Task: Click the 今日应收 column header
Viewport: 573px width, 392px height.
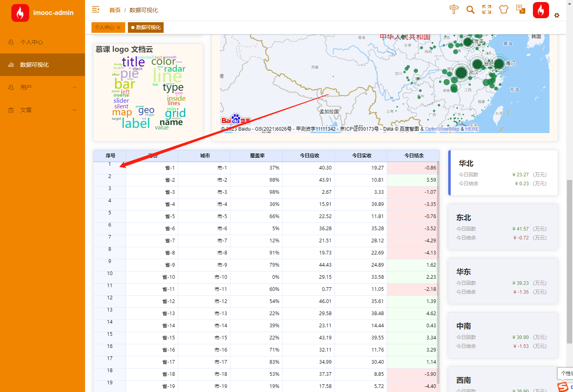Action: coord(309,156)
